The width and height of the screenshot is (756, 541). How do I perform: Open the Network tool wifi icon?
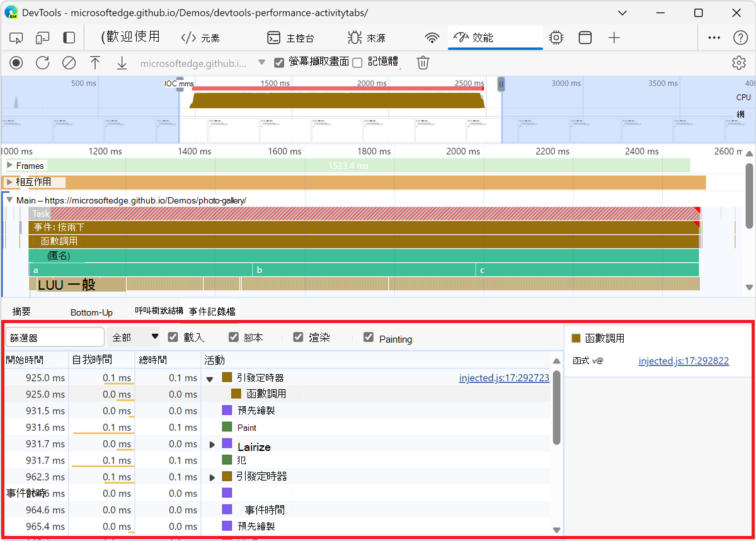(432, 38)
